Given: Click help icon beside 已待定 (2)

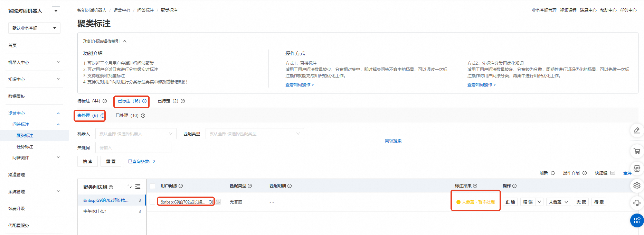Looking at the screenshot, I should 183,101.
